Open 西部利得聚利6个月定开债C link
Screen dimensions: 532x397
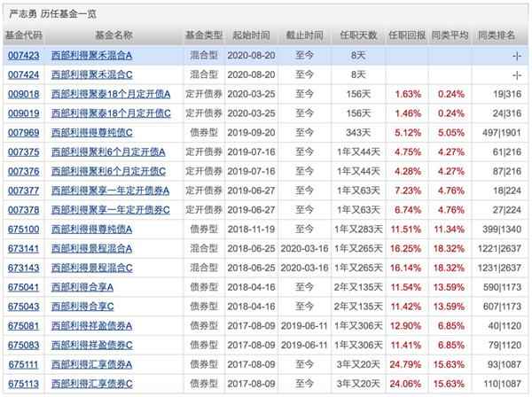coord(108,171)
